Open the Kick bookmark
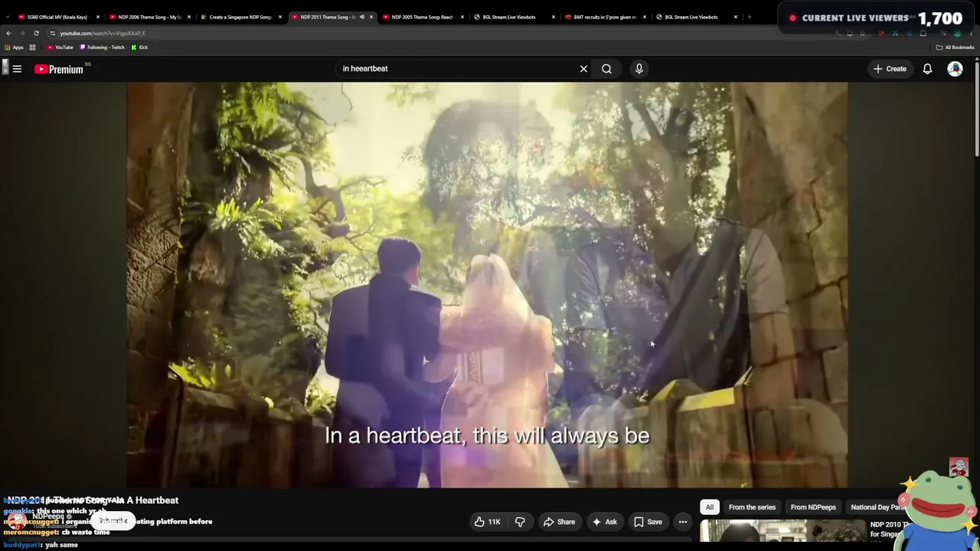The image size is (980, 551). (x=139, y=47)
